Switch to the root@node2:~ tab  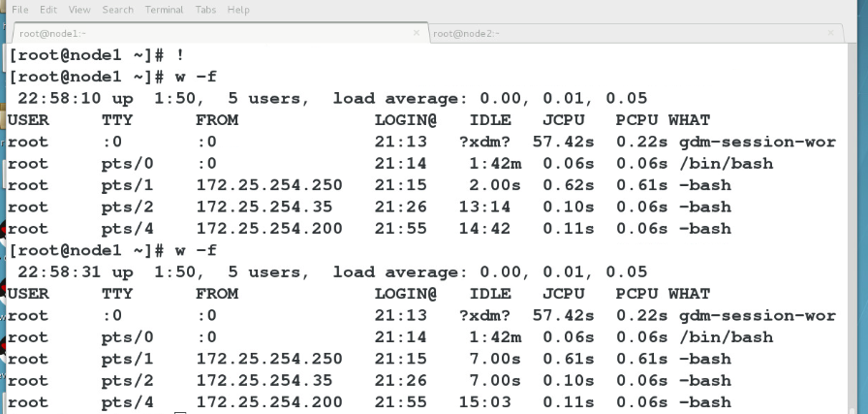pyautogui.click(x=635, y=33)
